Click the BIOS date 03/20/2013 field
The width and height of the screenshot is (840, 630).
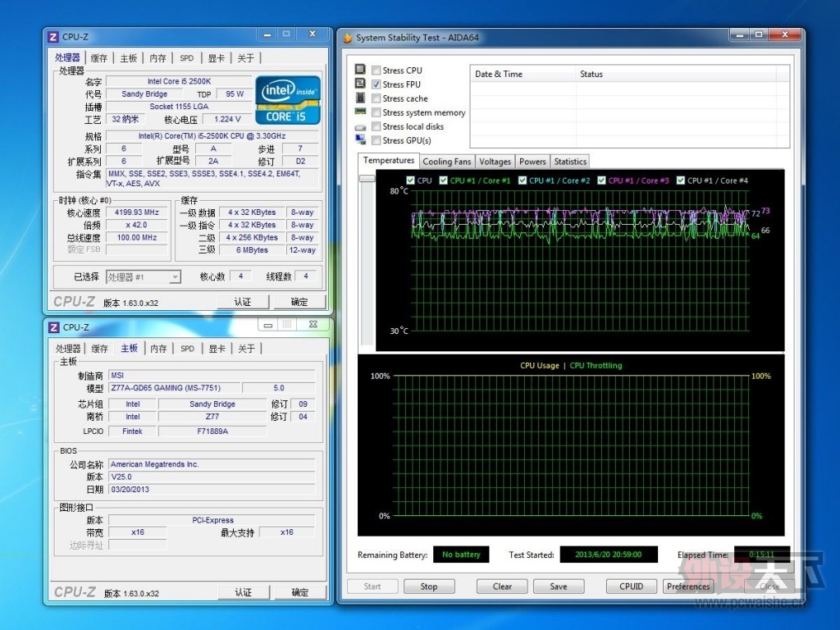(x=212, y=489)
